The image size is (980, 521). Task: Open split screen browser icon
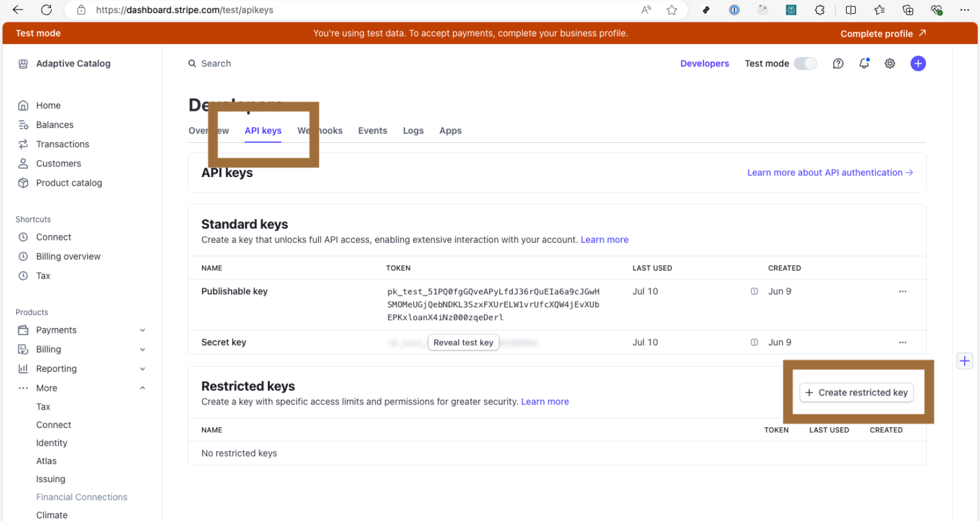point(851,9)
